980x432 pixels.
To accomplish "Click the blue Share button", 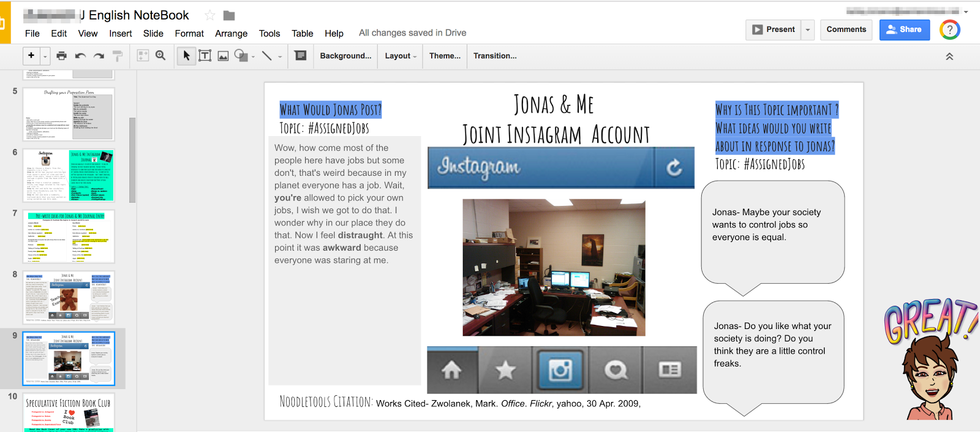I will tap(905, 29).
